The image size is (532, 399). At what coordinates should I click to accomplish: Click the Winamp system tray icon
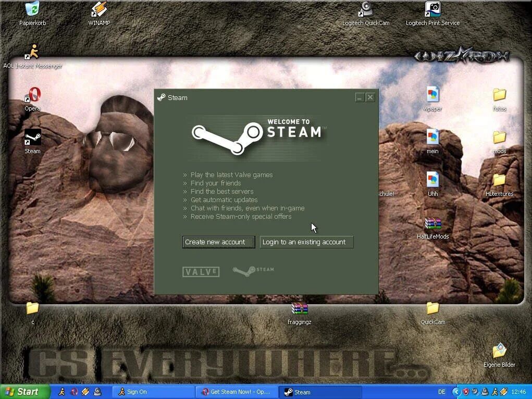[503, 391]
